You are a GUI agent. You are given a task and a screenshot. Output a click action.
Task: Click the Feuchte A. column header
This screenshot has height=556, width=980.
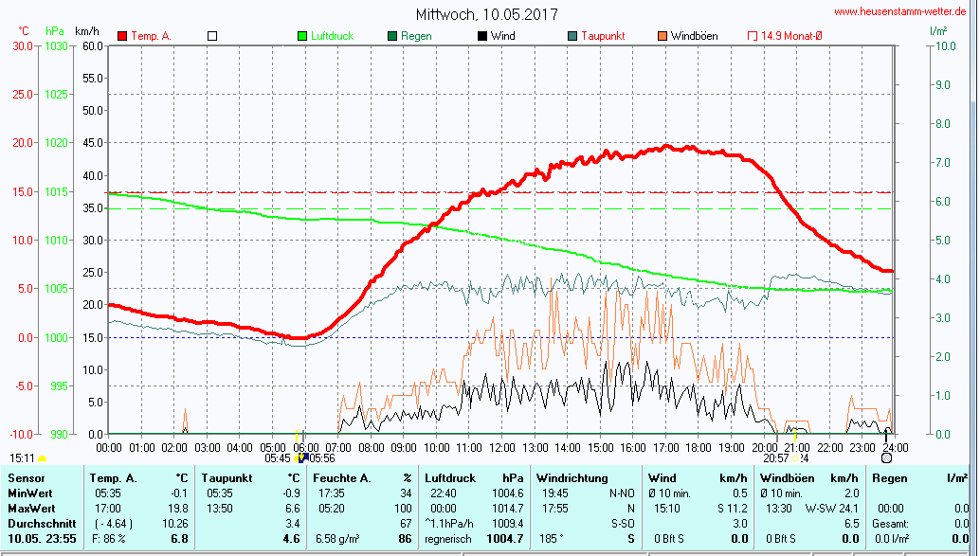tap(343, 478)
